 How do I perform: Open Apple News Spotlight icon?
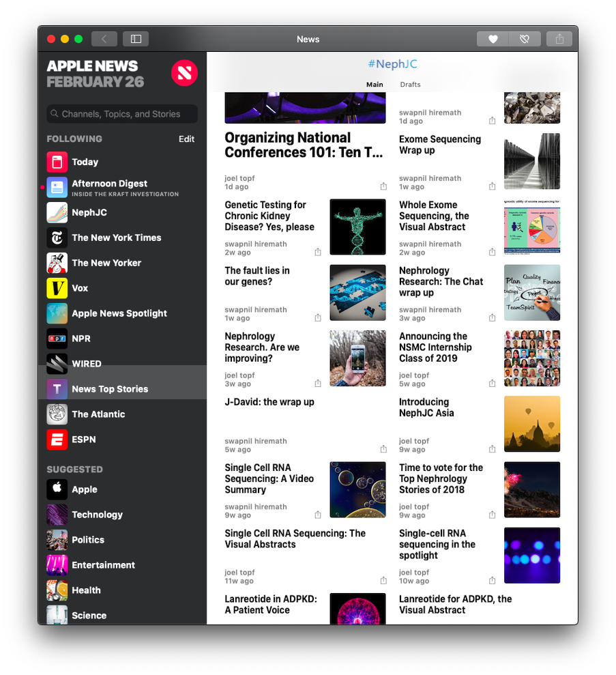[57, 313]
